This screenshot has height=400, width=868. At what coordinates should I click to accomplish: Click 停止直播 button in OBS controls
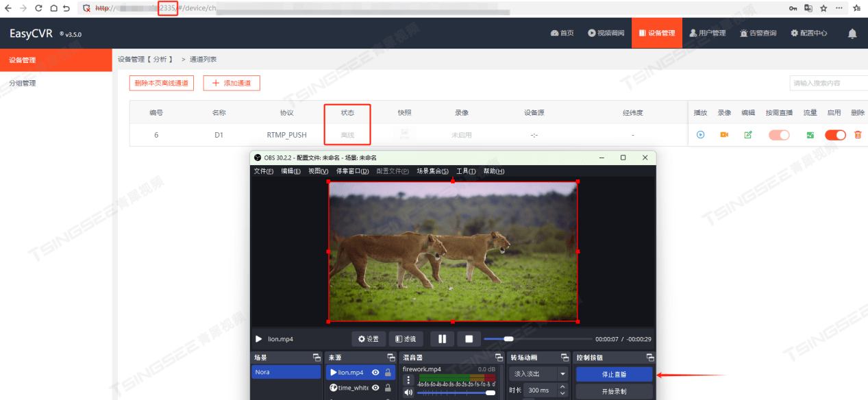click(x=614, y=374)
